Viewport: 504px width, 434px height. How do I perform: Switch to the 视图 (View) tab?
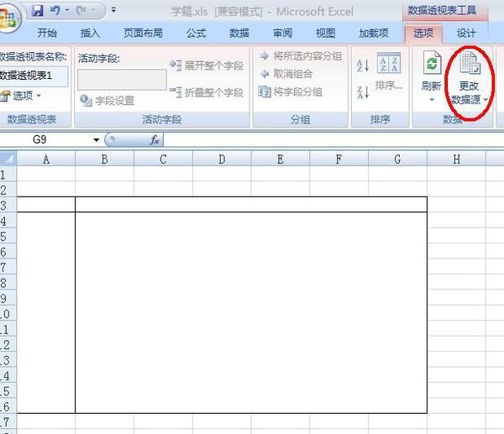click(325, 33)
